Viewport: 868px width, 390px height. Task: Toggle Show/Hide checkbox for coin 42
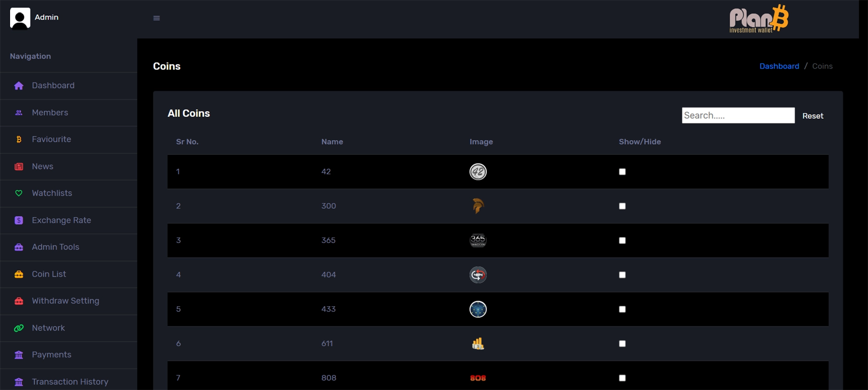622,172
